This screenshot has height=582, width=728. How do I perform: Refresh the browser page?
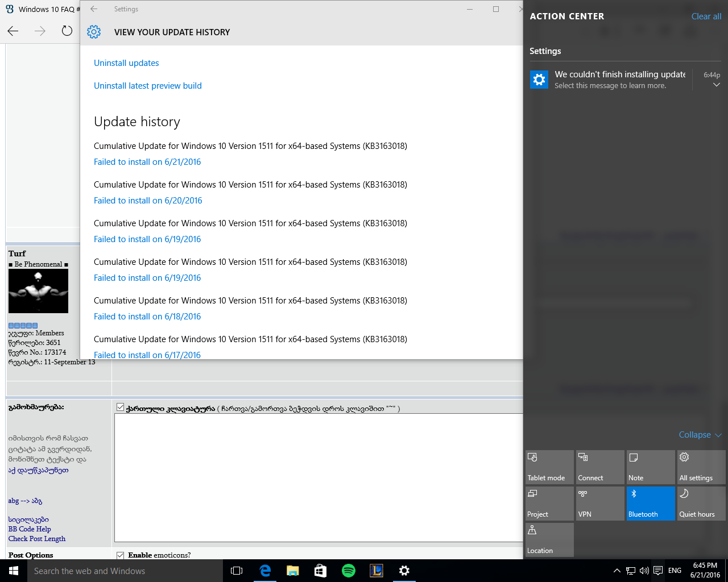[67, 31]
